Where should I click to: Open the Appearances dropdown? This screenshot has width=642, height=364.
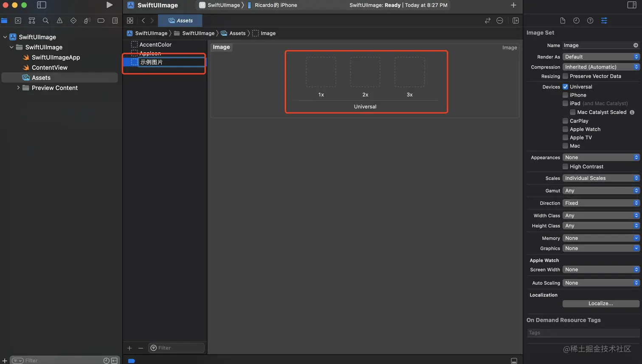[x=601, y=157]
